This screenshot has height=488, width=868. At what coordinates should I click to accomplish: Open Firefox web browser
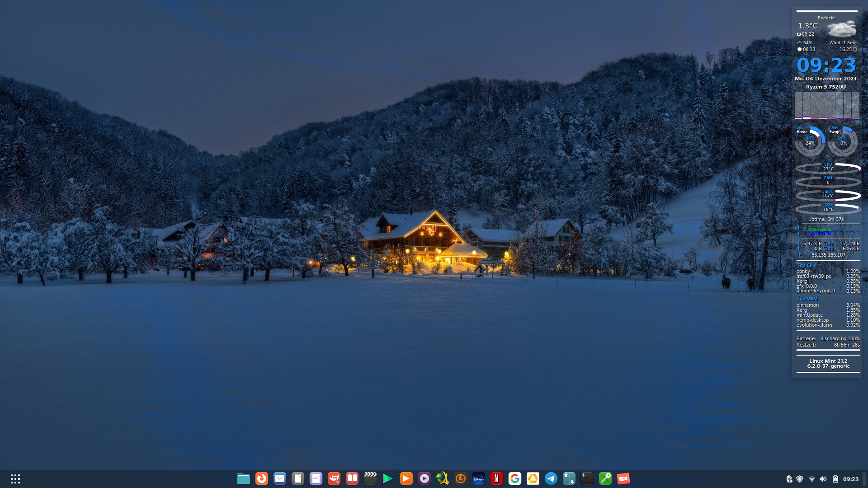pyautogui.click(x=262, y=479)
